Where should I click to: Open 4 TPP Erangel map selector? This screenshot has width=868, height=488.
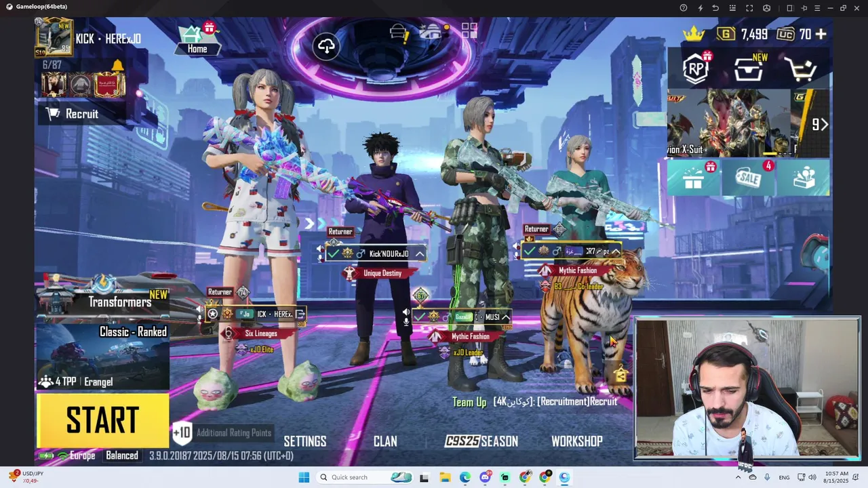tap(75, 382)
